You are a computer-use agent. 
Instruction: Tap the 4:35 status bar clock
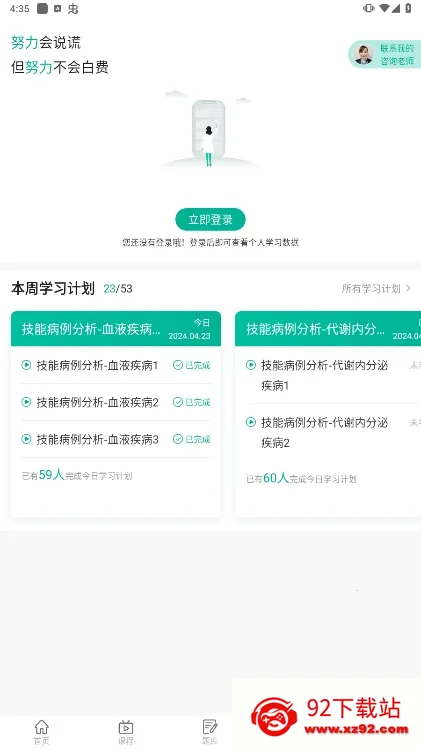[x=20, y=9]
